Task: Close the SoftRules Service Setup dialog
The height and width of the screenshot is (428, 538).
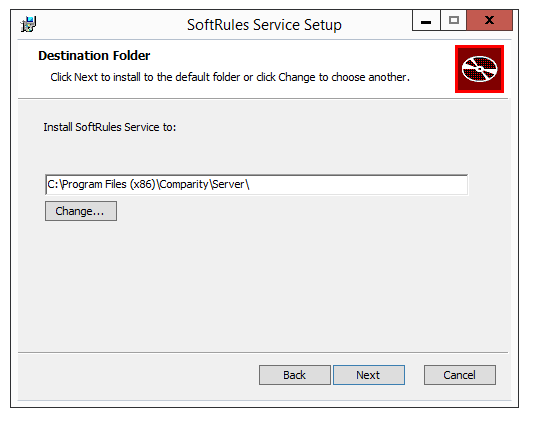Action: tap(490, 21)
